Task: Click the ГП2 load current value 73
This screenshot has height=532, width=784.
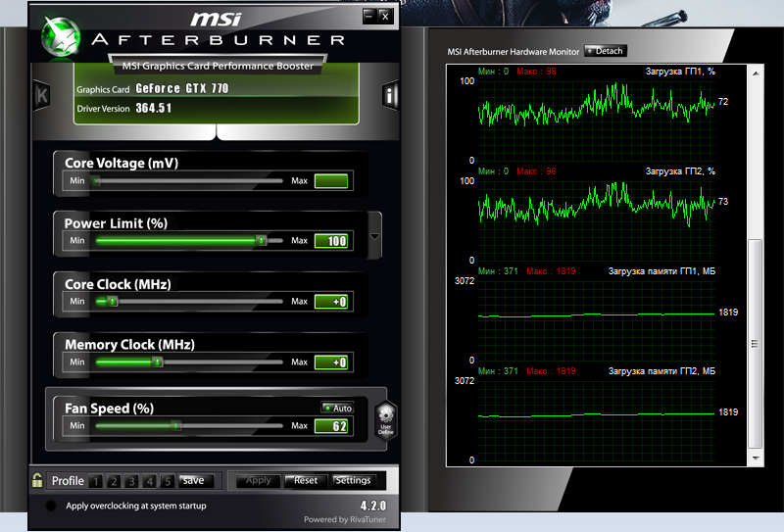Action: [x=723, y=202]
